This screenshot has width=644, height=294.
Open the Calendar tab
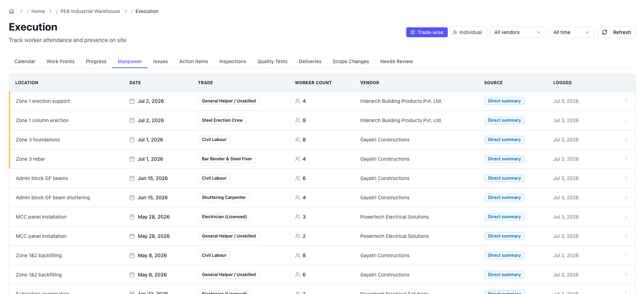25,61
